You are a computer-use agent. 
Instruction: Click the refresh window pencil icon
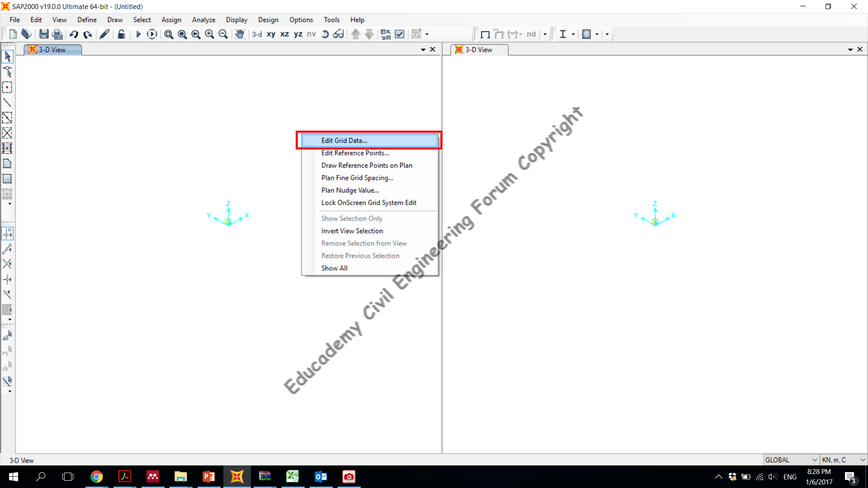[104, 34]
